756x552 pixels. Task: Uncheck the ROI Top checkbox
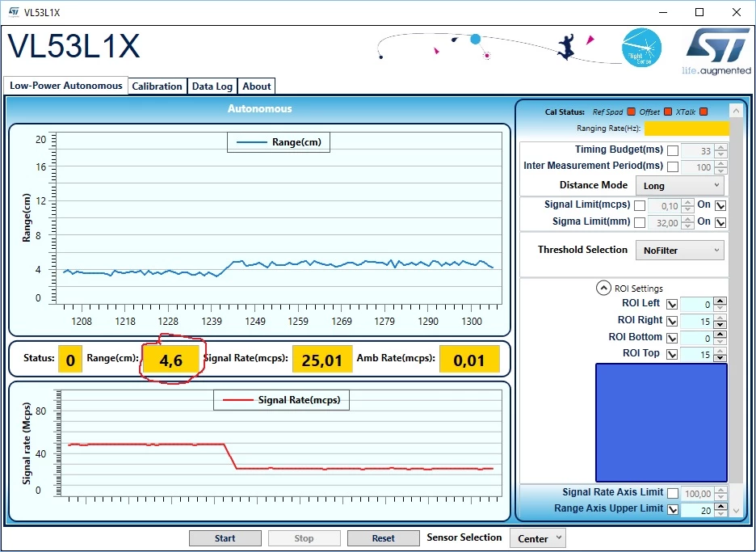(672, 355)
